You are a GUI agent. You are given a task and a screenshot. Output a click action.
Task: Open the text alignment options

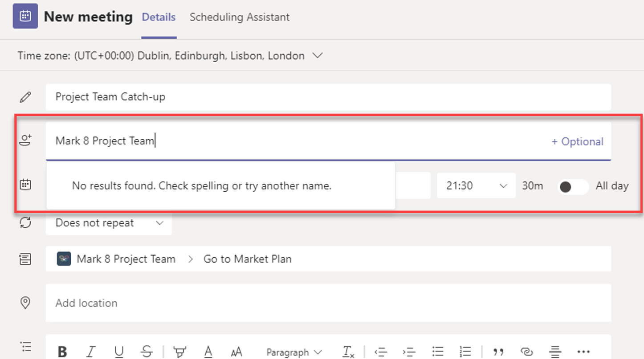click(555, 352)
